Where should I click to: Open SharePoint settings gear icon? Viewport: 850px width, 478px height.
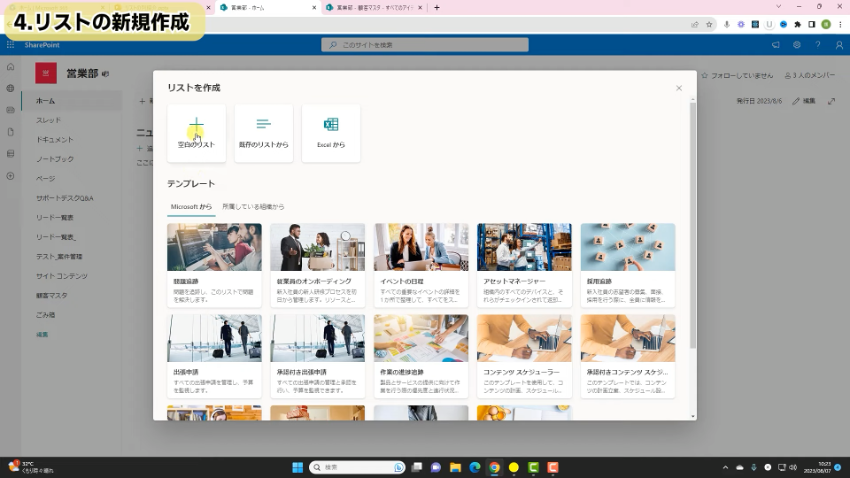[797, 45]
